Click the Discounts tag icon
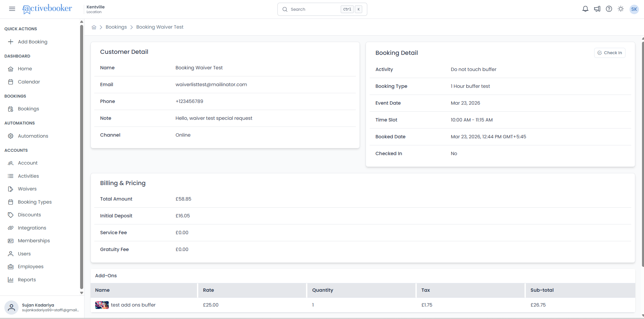Image resolution: width=644 pixels, height=319 pixels. (x=11, y=215)
